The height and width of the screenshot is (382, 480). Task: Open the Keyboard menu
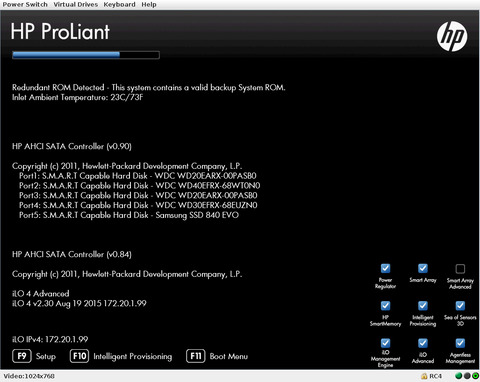coord(119,5)
